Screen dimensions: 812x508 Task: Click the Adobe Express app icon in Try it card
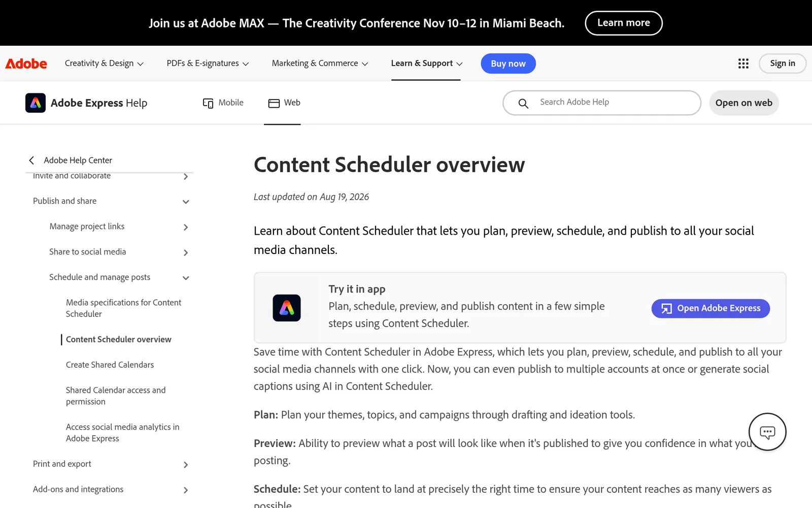287,308
